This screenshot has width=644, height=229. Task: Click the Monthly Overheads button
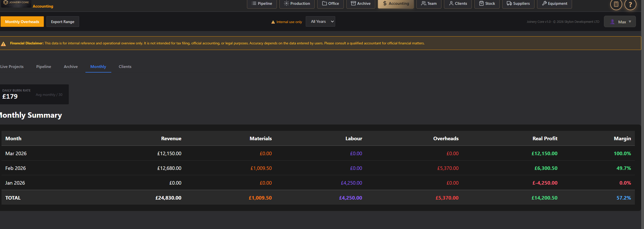[x=22, y=22]
